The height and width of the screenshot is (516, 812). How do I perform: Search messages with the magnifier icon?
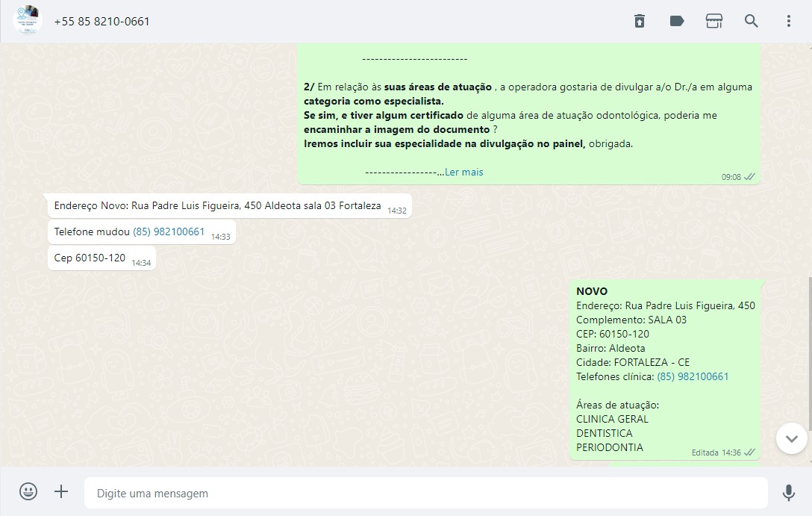coord(752,21)
